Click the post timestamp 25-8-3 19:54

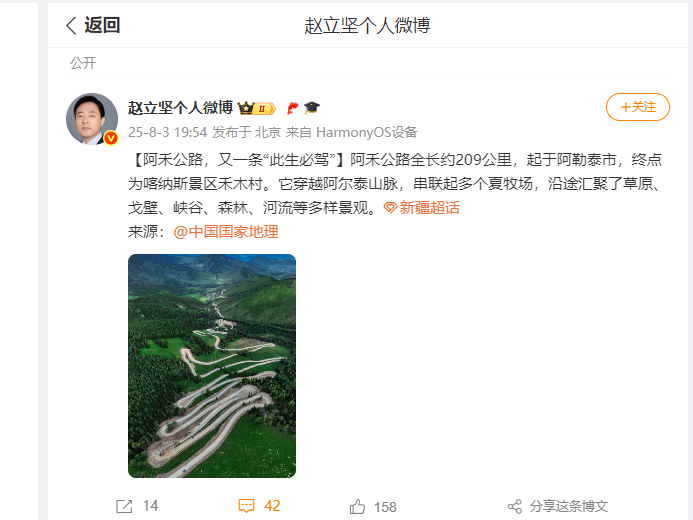168,132
